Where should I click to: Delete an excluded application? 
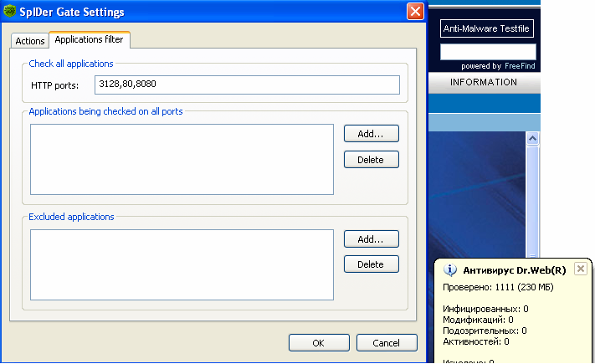pos(371,264)
